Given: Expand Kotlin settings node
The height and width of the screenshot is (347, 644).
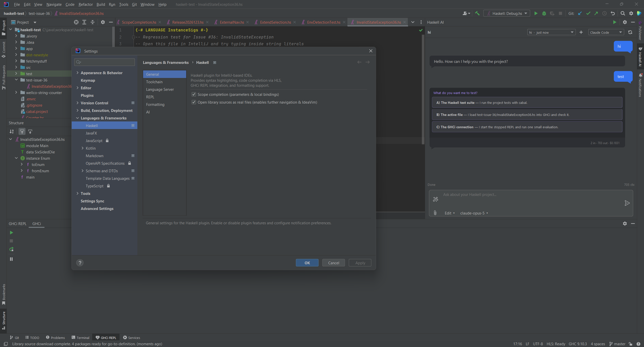Looking at the screenshot, I should click(83, 148).
